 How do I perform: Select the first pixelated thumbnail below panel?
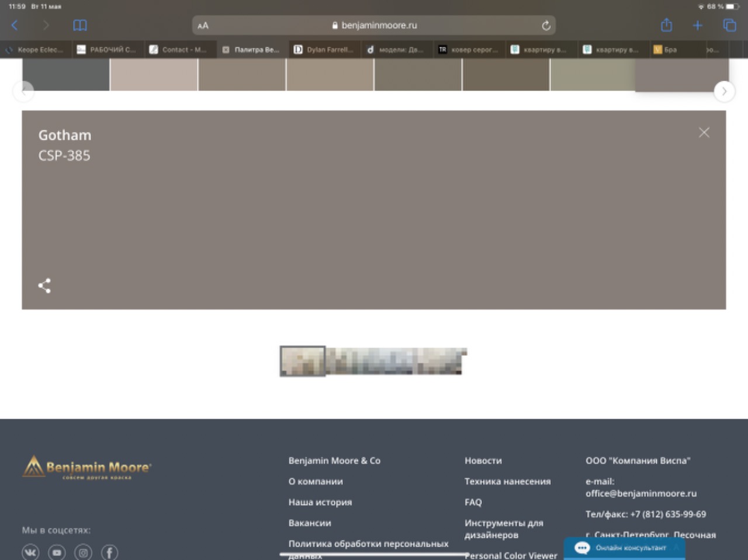click(303, 361)
